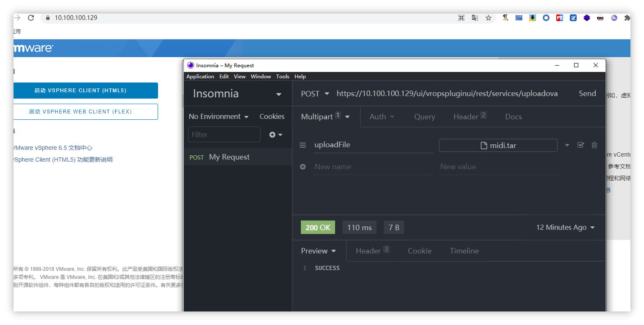This screenshot has height=325, width=644.
Task: Open the No Environment dropdown
Action: [219, 116]
